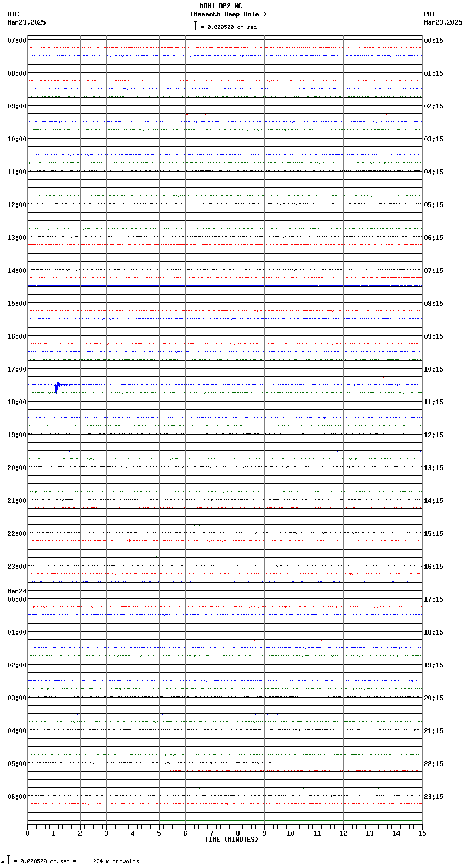
Task: Click the 07:00 UTC row label
Action: pos(17,41)
